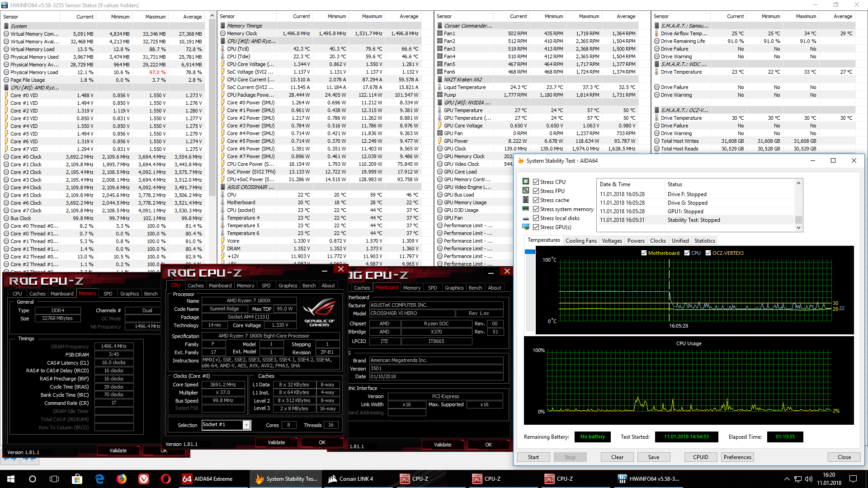Click the RAM icon beside Stress system memory
Screen dimensions: 868x488
click(x=525, y=209)
